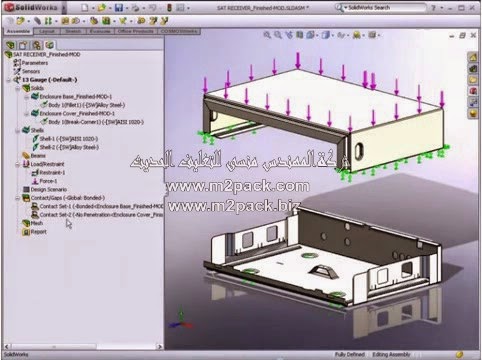Click the Apply Scene sphere icon
Image resolution: width=482 pixels, height=360 pixels.
357,35
